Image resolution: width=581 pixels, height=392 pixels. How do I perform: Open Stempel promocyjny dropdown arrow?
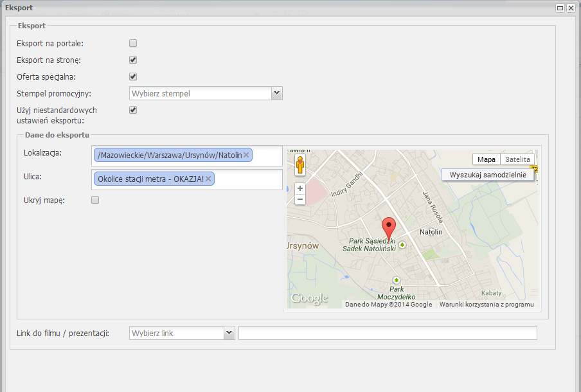277,93
